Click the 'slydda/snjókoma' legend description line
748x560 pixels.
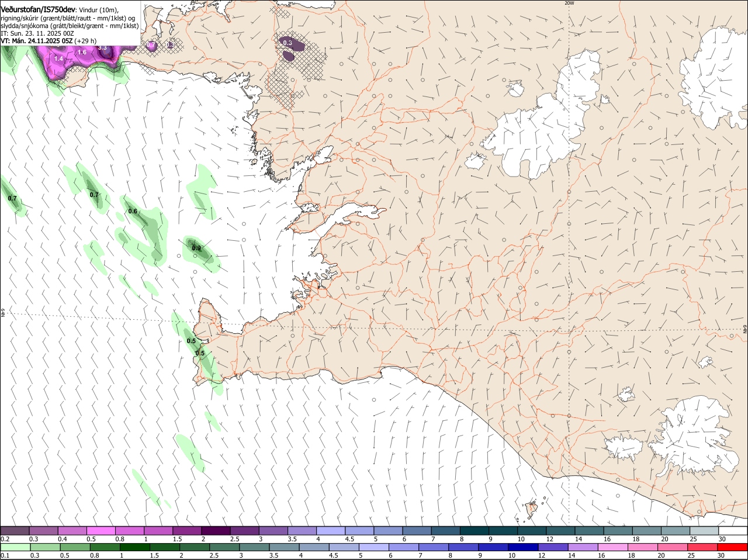(70, 26)
